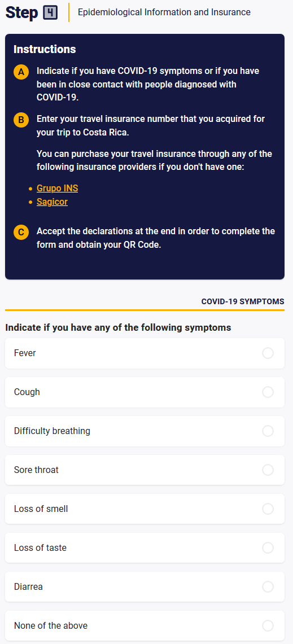Click the yellow C instruction badge
Viewport: 293px width, 644px height.
pyautogui.click(x=21, y=233)
